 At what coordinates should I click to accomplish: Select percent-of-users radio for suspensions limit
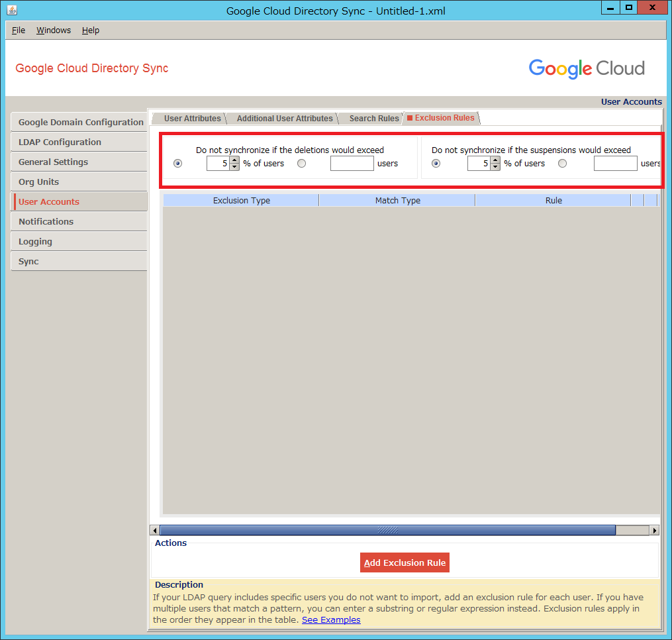436,164
